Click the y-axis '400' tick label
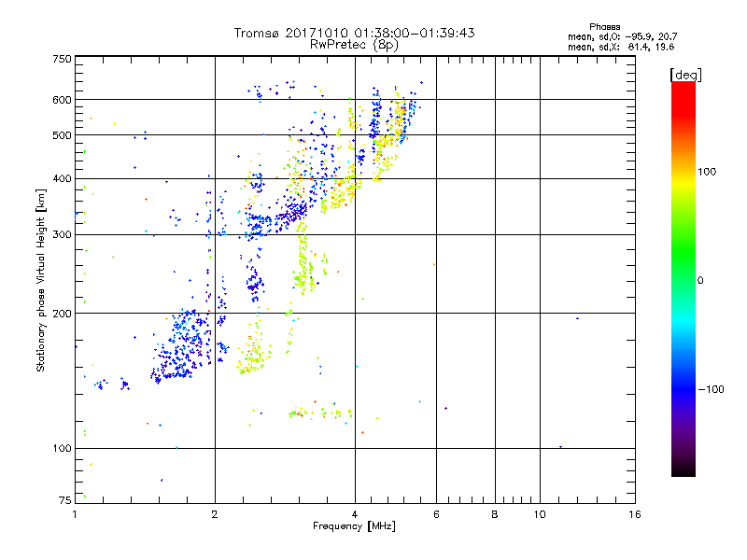This screenshot has width=747, height=560. (62, 179)
